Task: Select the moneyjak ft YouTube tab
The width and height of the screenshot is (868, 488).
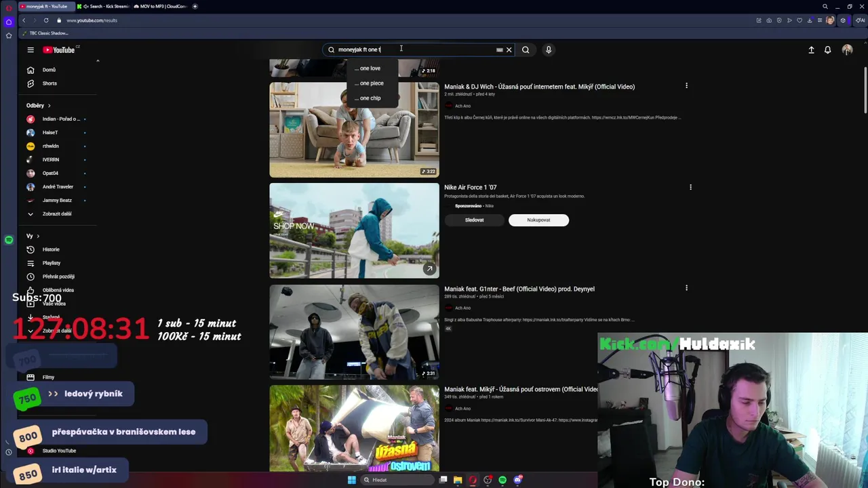Action: click(46, 6)
